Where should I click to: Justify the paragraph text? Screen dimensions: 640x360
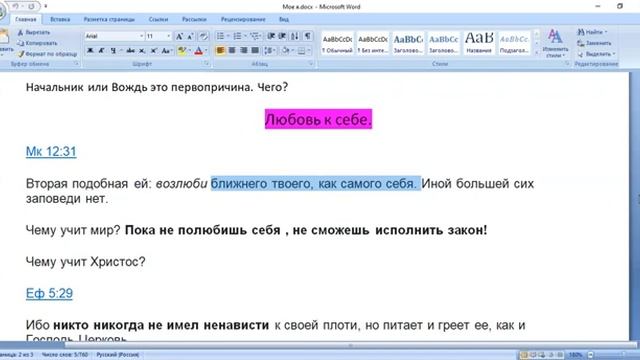click(x=255, y=51)
